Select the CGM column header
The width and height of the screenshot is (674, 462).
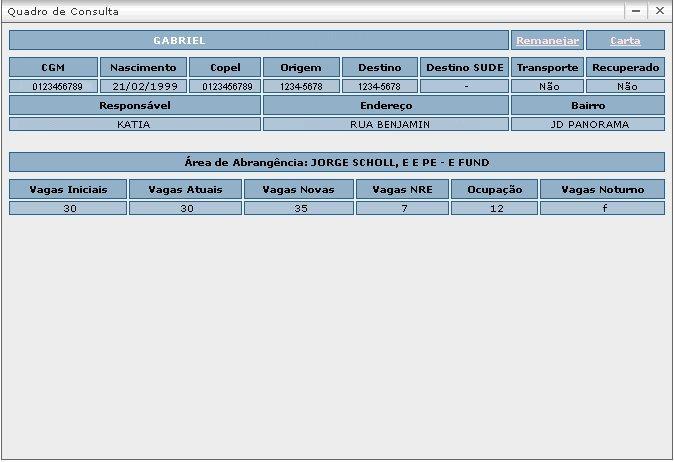pyautogui.click(x=53, y=67)
